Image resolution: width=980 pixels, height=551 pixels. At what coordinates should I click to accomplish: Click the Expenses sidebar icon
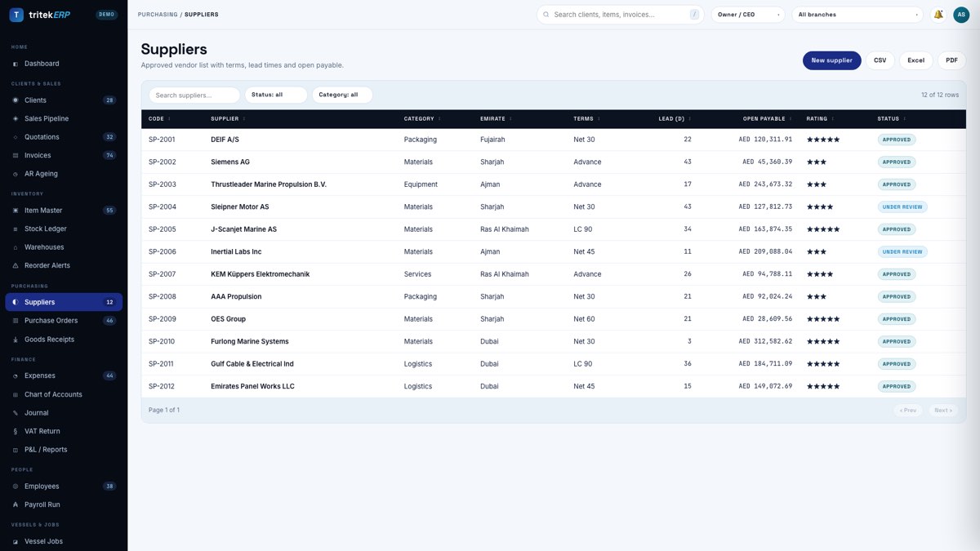[x=16, y=376]
